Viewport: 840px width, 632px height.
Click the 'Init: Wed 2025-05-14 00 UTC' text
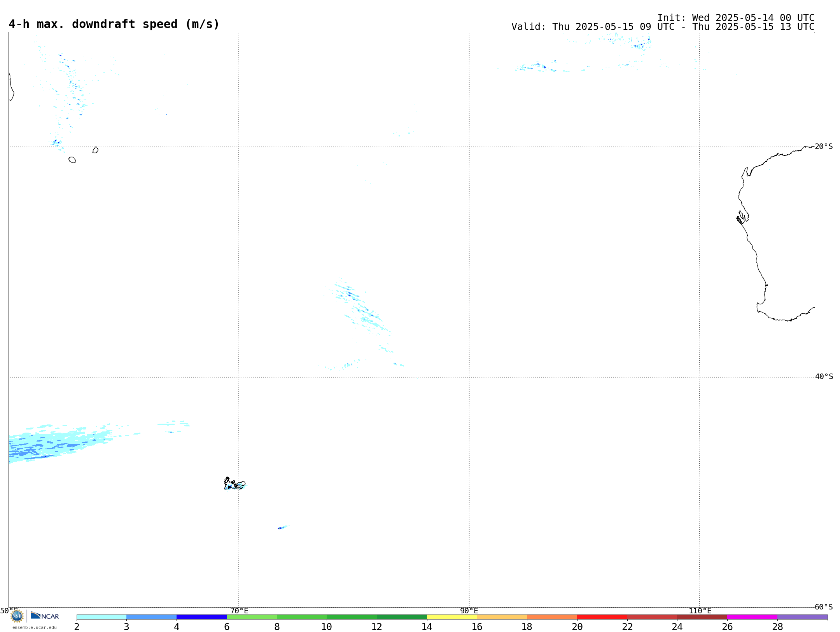click(x=736, y=18)
